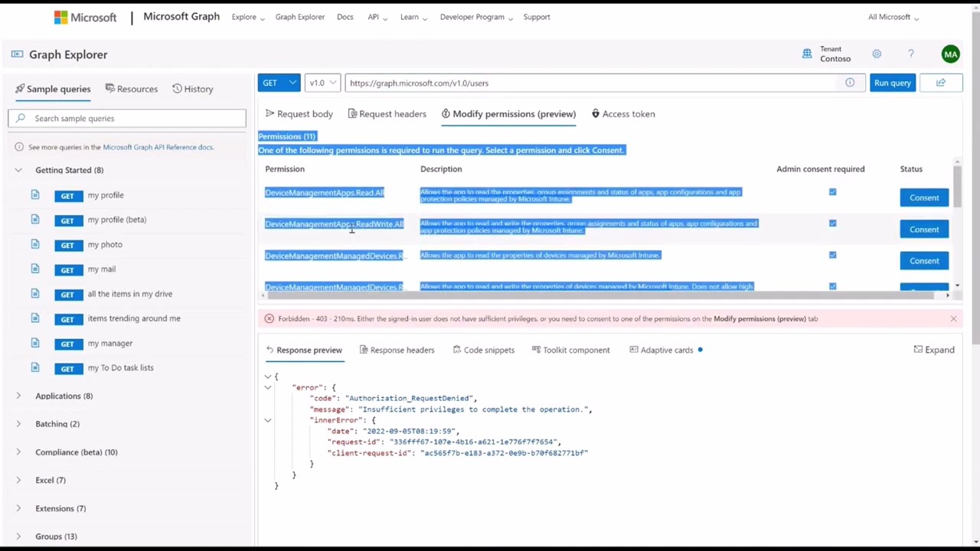This screenshot has height=551, width=980.
Task: Click the document icon beside my mail
Action: [35, 269]
